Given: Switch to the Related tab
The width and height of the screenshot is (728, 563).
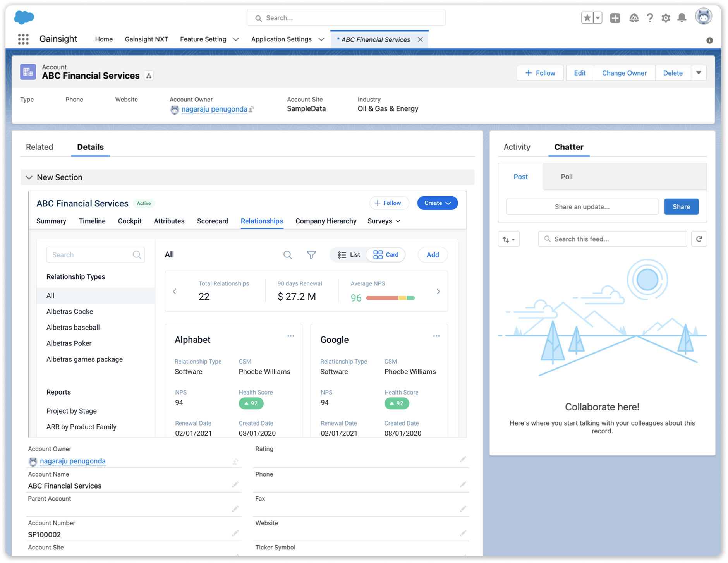Looking at the screenshot, I should point(39,147).
